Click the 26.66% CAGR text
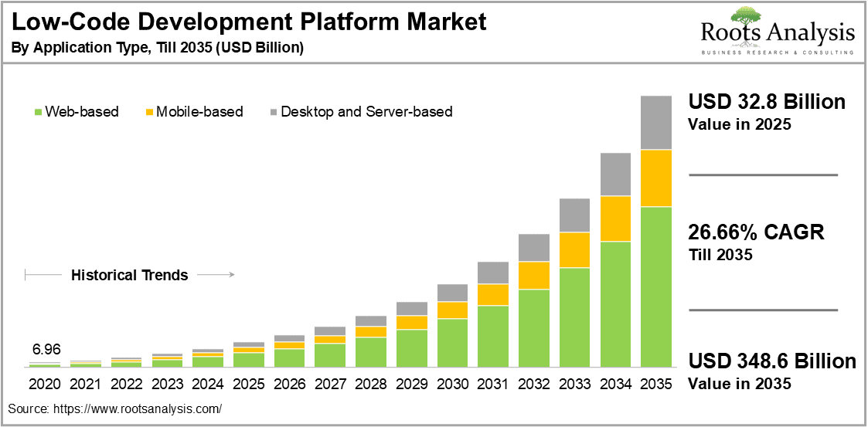This screenshot has width=868, height=427. pos(756,232)
